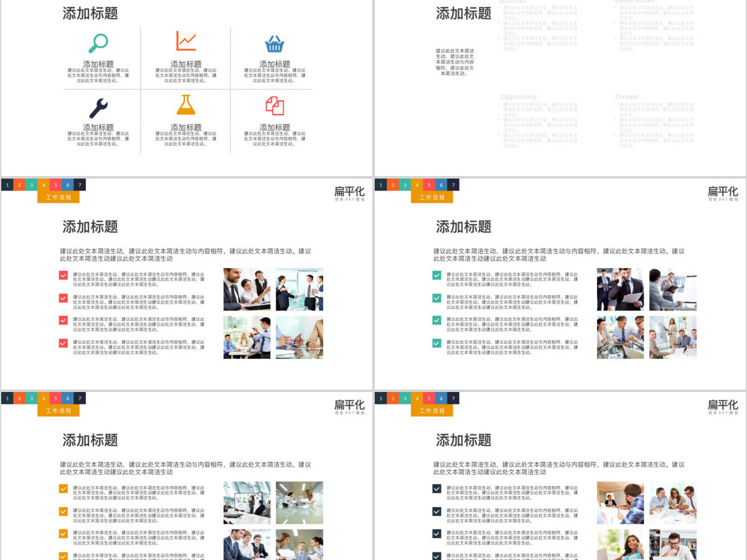Click 工作流程 tab on orange-checkbox slide

click(x=59, y=411)
